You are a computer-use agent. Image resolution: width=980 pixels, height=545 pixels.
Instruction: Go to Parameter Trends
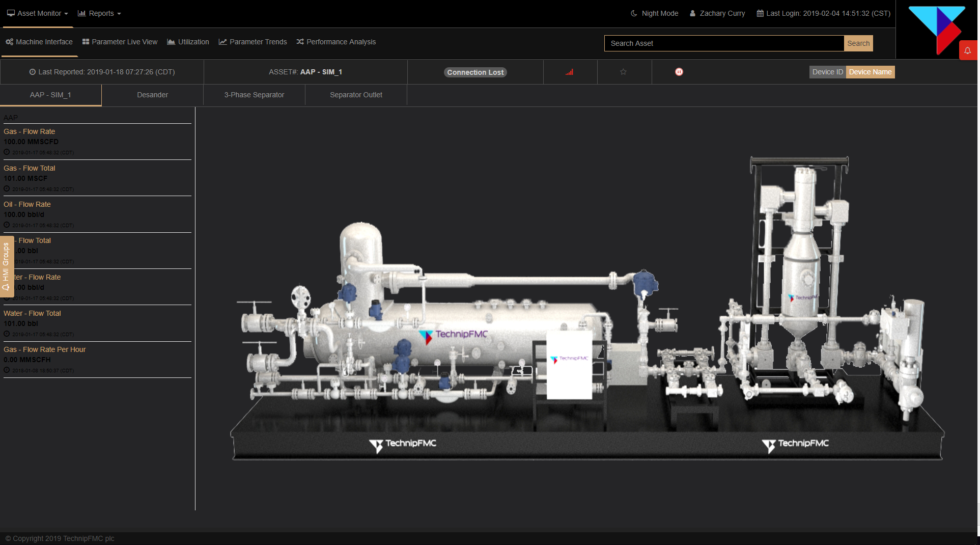point(253,42)
